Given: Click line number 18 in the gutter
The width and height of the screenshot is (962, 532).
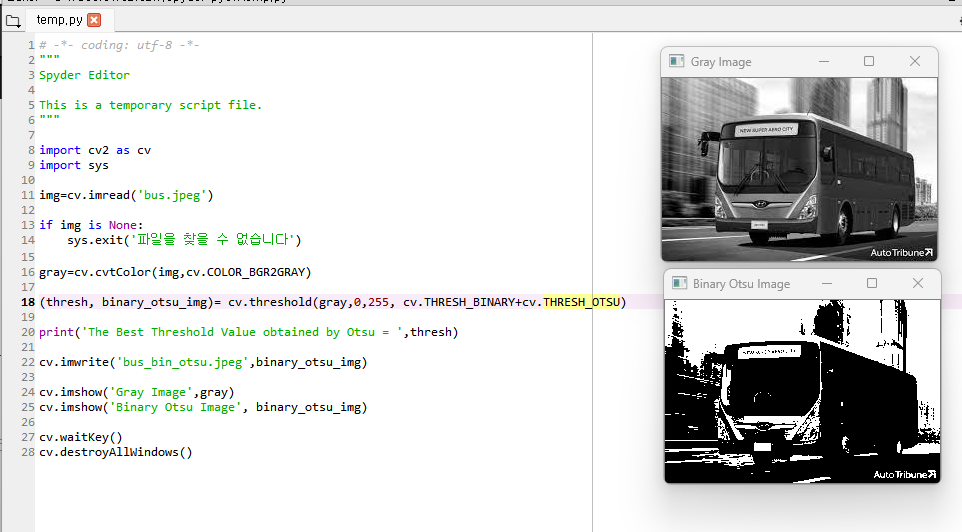Looking at the screenshot, I should click(28, 302).
